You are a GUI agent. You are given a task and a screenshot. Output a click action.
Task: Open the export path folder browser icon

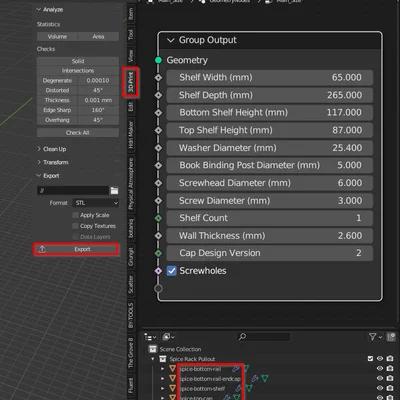tap(114, 191)
